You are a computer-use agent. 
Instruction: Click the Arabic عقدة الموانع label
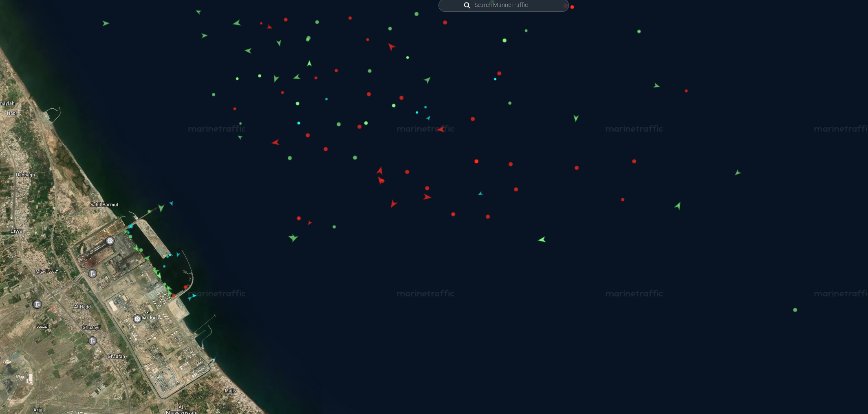coord(47,271)
